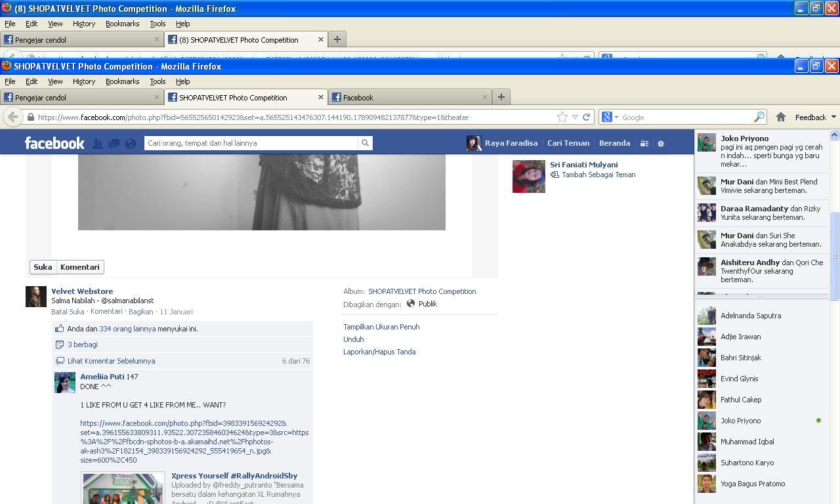Screen dimensions: 840x504
Task: Expand the URL history dropdown arrow
Action: [575, 117]
